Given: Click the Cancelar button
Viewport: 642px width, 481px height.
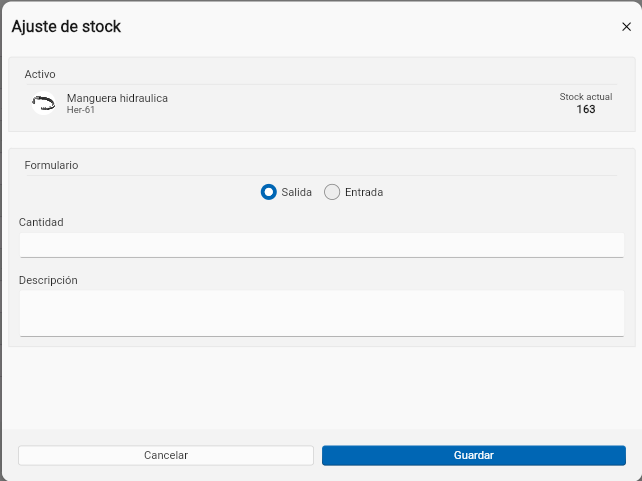Looking at the screenshot, I should (x=166, y=455).
